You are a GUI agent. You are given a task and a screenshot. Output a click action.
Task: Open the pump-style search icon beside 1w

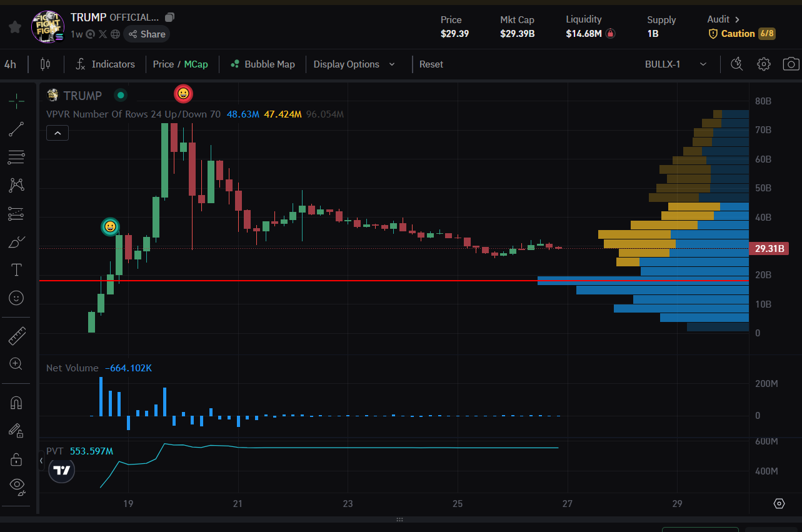pyautogui.click(x=91, y=34)
